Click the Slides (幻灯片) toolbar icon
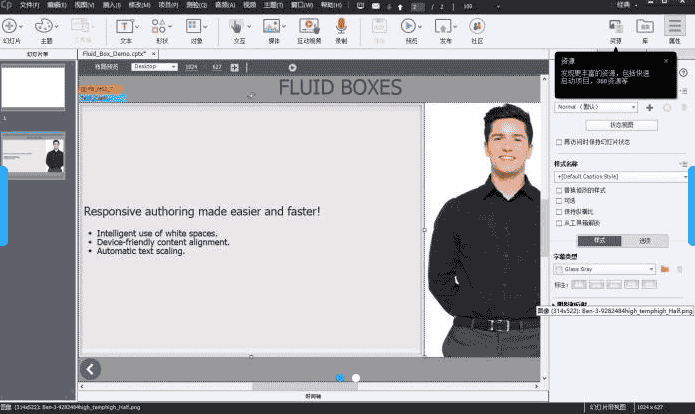 10,25
